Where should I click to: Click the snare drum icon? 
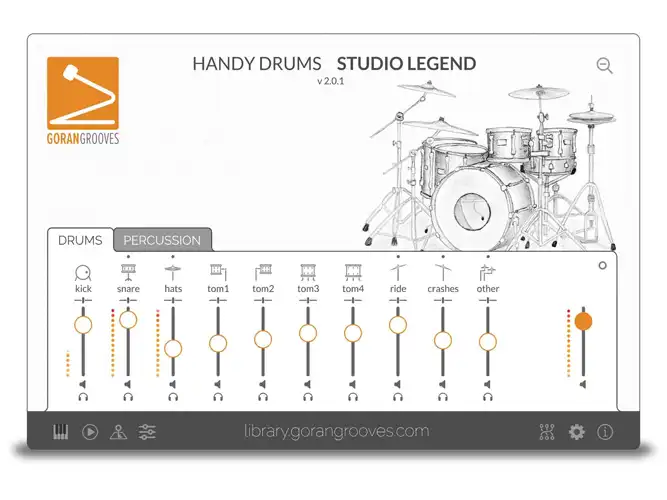click(x=128, y=272)
